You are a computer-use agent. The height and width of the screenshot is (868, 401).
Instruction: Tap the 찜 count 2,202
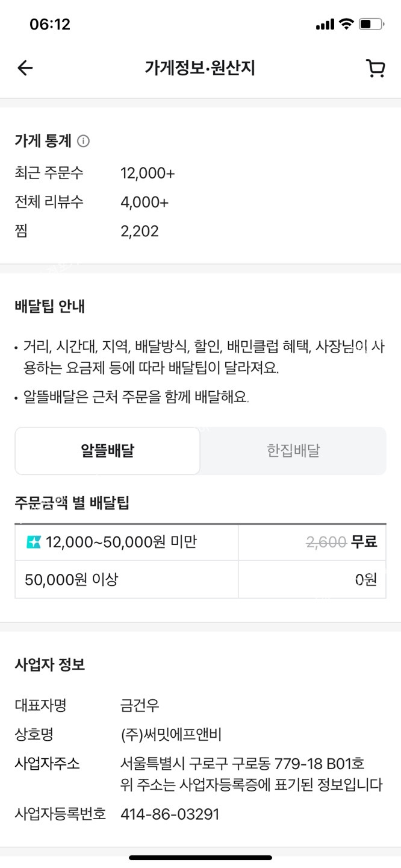tap(140, 231)
